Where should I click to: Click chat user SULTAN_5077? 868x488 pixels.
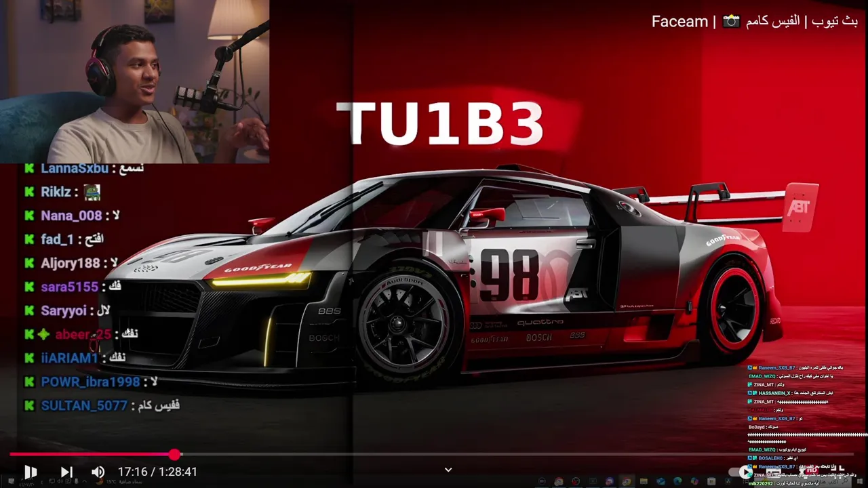click(84, 405)
